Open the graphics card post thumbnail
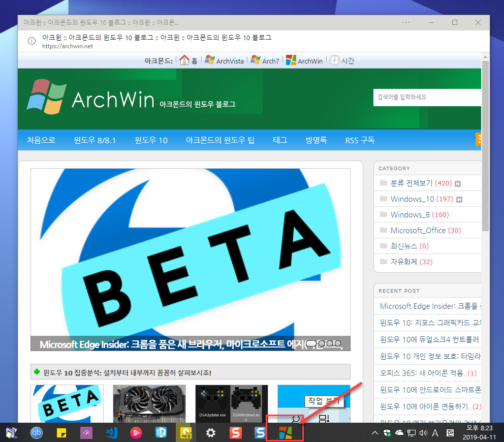Screen dimensions: 504x442 [149, 404]
